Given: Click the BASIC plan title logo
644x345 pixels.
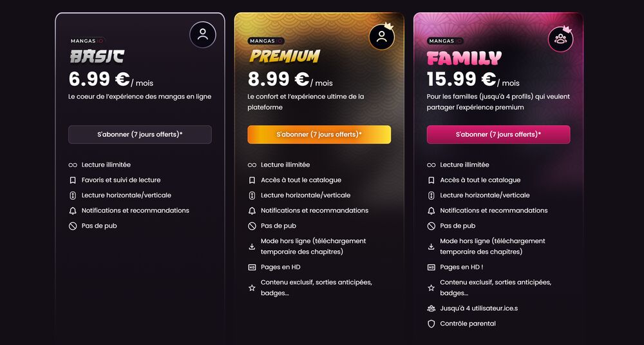Looking at the screenshot, I should (97, 56).
